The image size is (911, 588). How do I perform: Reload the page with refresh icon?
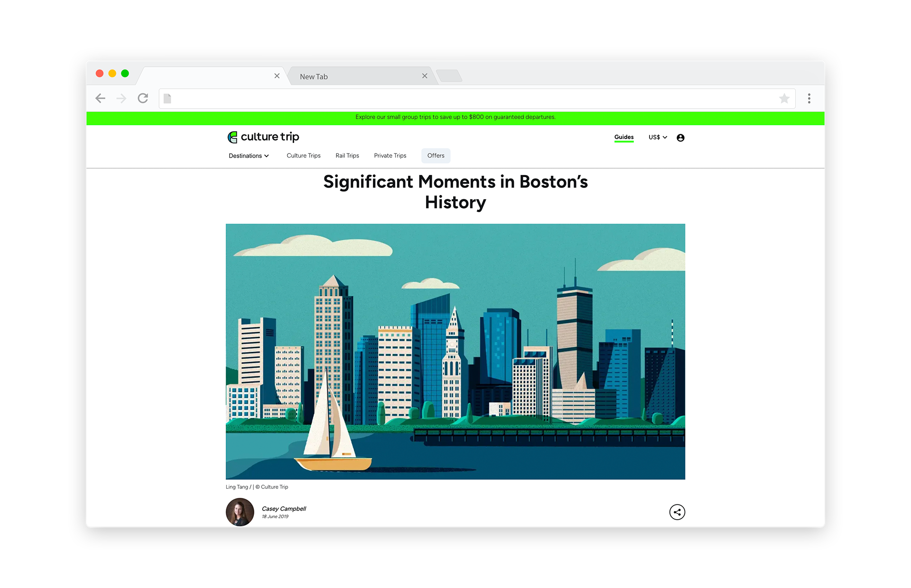tap(143, 98)
